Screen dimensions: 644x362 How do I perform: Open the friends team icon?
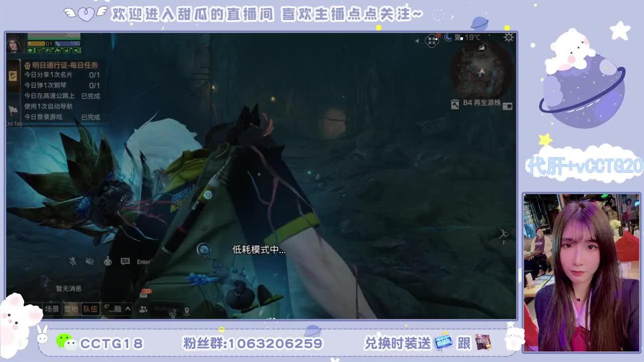pos(143,310)
